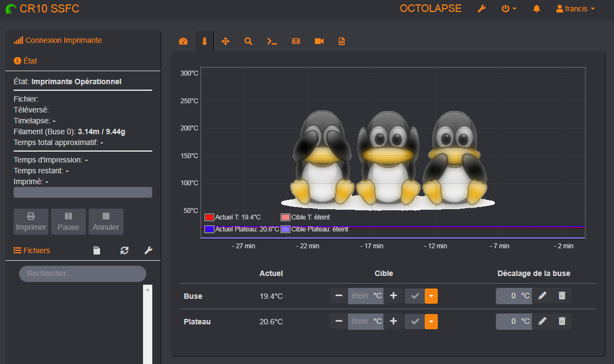Image resolution: width=614 pixels, height=364 pixels.
Task: Open the timelapse film tab
Action: coord(296,41)
